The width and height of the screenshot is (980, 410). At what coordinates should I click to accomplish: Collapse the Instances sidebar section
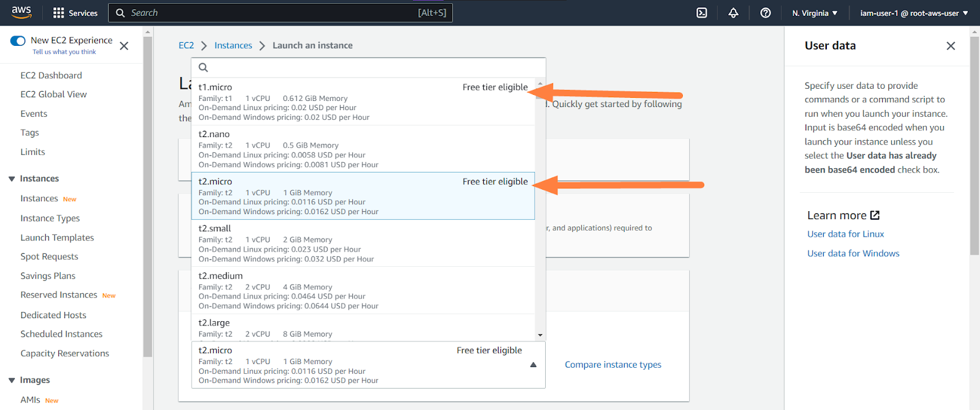[12, 179]
